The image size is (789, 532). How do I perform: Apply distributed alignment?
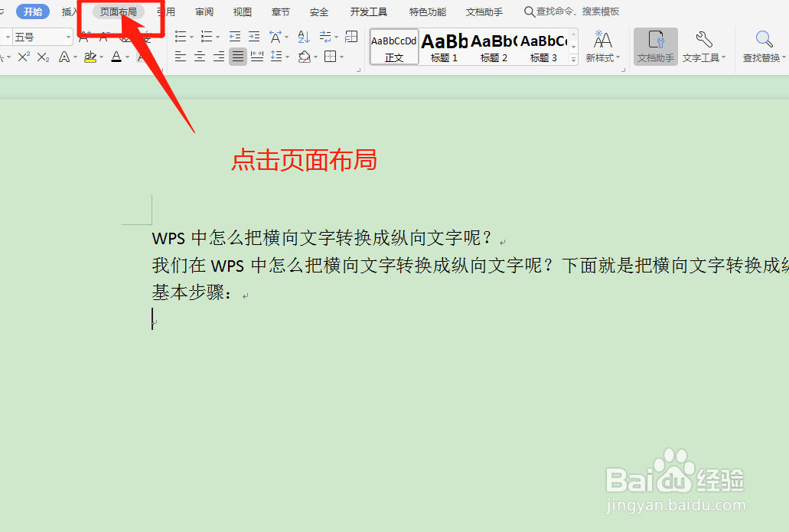257,57
